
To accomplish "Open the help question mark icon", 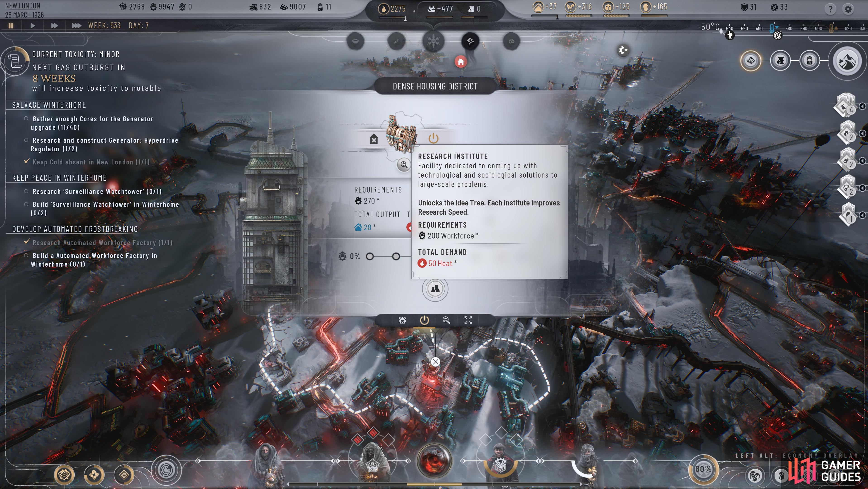I will tap(830, 9).
